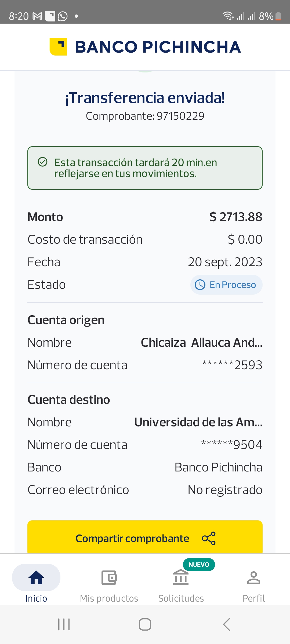This screenshot has height=644, width=290.
Task: Tap the person icon for Perfil
Action: click(253, 577)
